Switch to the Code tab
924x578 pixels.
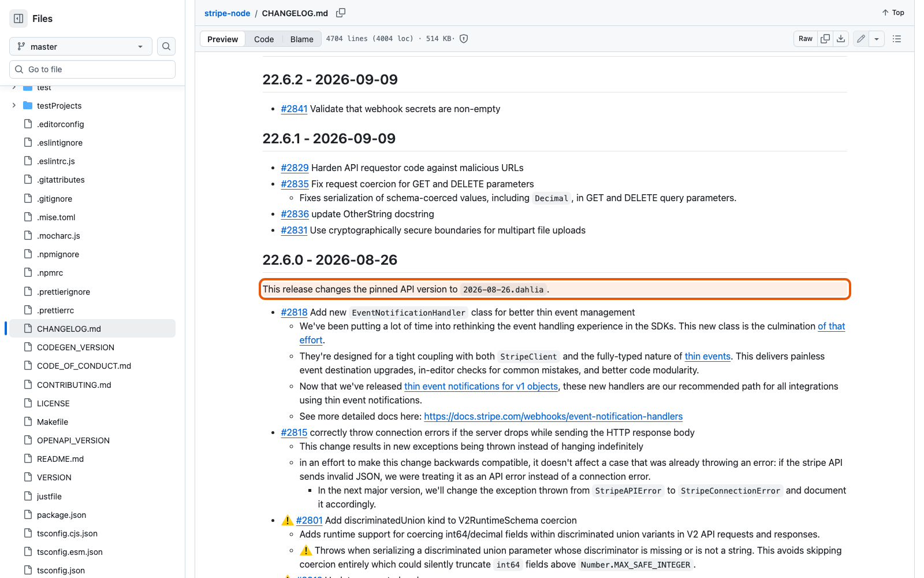[x=264, y=39]
